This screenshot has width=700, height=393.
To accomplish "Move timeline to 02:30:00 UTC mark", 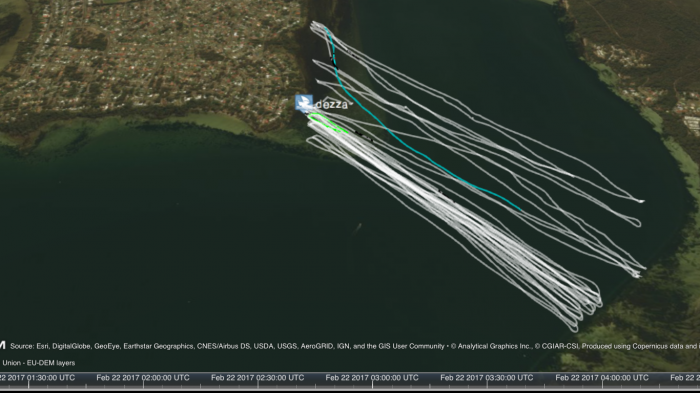I will (258, 378).
